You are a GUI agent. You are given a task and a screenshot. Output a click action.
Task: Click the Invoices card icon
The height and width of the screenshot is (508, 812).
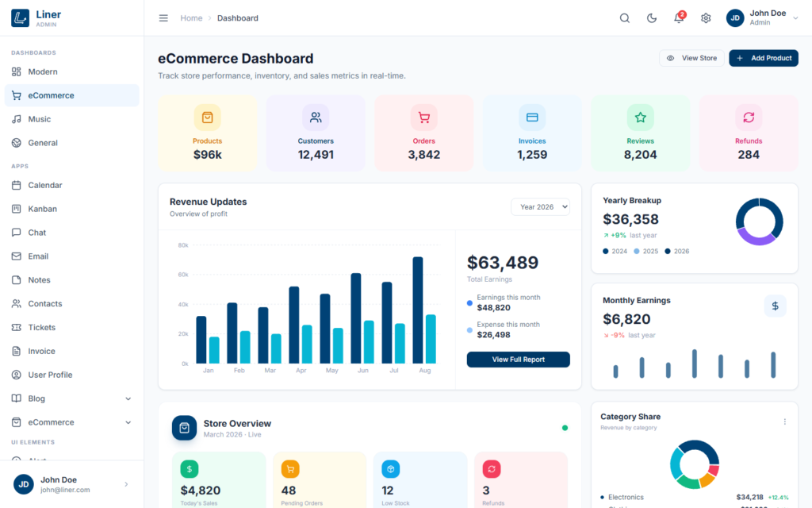coord(532,117)
